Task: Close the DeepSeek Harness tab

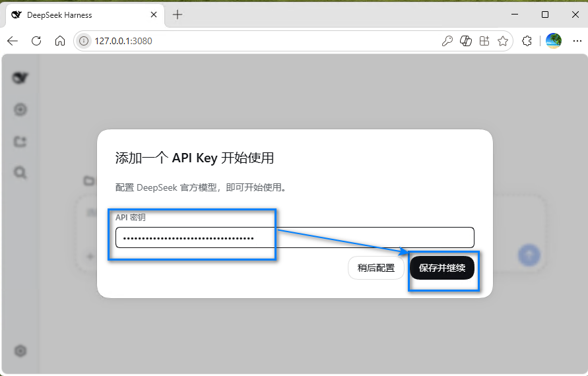Action: click(x=154, y=15)
